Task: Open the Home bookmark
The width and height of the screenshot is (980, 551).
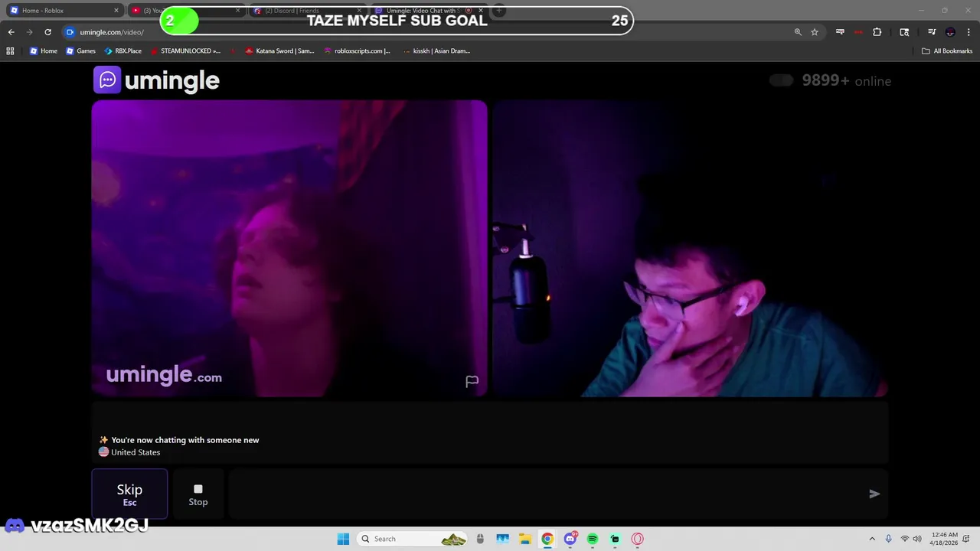Action: tap(44, 51)
